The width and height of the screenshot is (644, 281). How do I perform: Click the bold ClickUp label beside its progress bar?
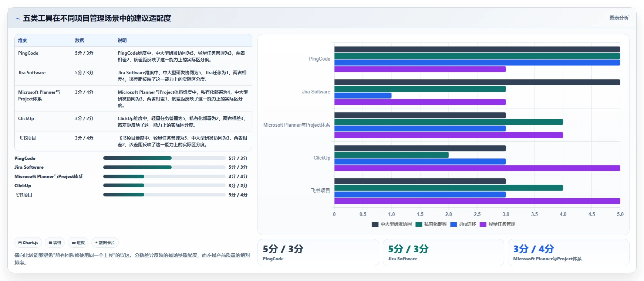point(23,186)
